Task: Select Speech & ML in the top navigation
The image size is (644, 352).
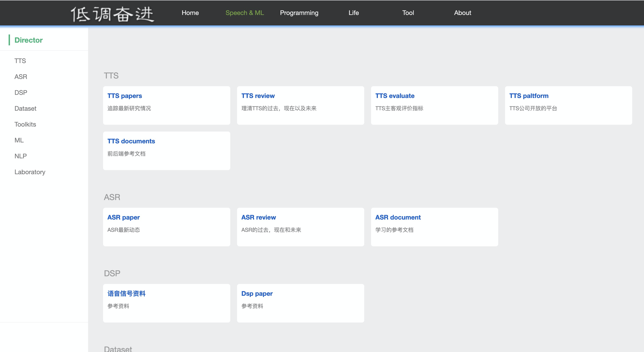Action: click(x=245, y=13)
